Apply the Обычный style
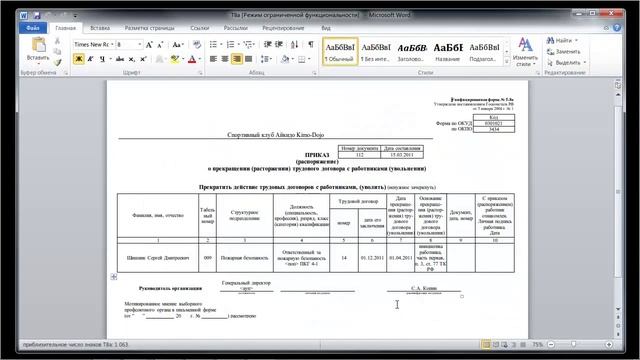This screenshot has height=360, width=640. click(340, 51)
